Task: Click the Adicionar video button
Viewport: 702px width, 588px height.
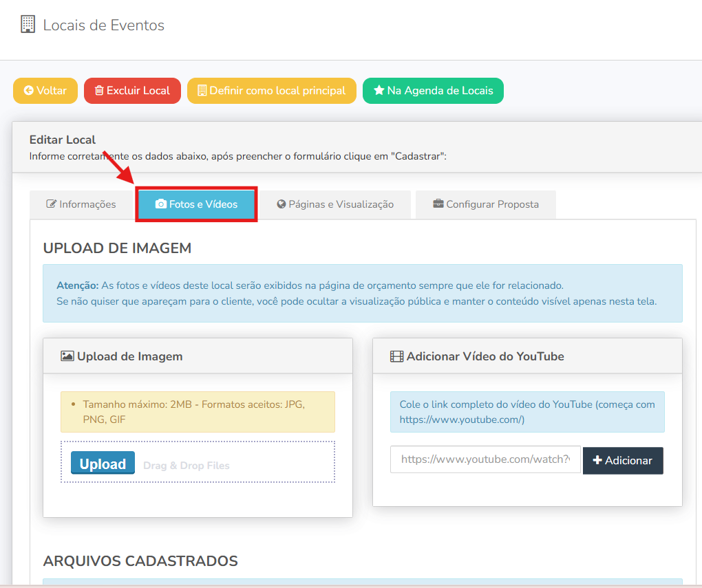Action: pyautogui.click(x=623, y=461)
